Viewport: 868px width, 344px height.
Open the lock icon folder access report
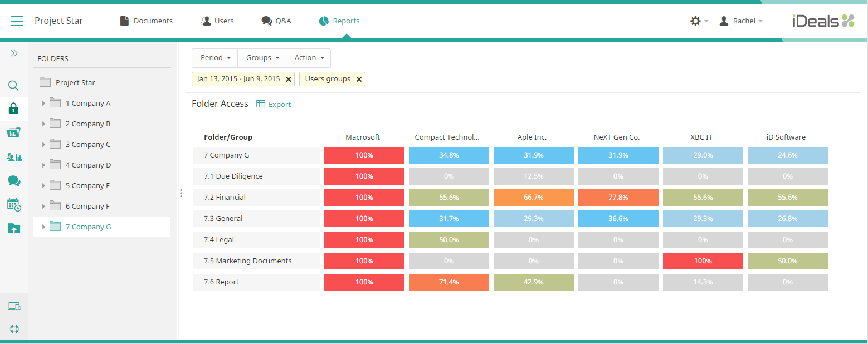14,109
